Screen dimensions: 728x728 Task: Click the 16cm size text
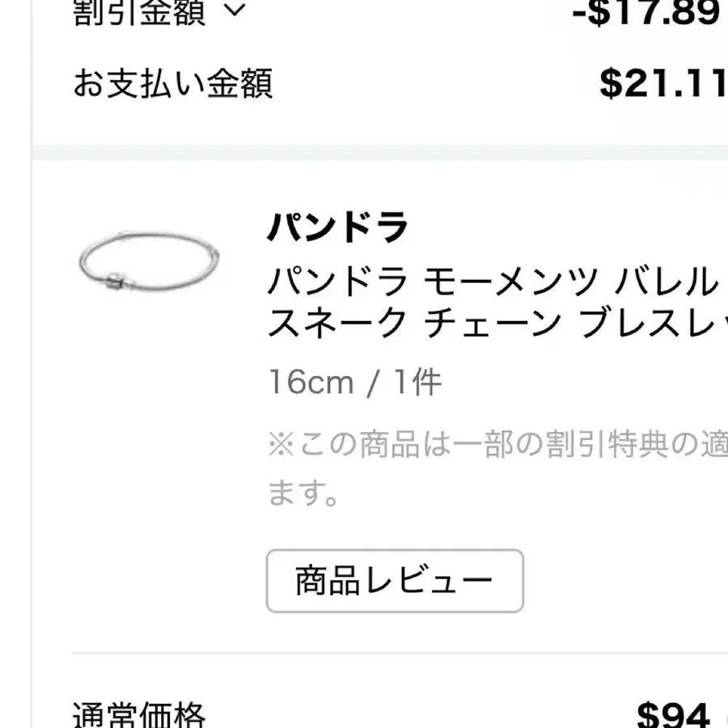(x=311, y=382)
